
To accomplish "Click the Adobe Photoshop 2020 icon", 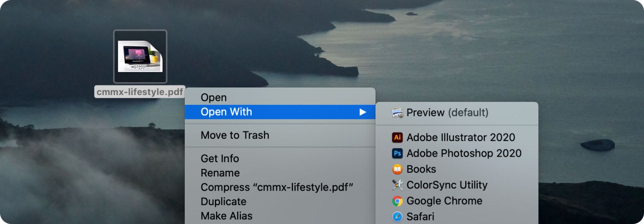I will pos(397,153).
